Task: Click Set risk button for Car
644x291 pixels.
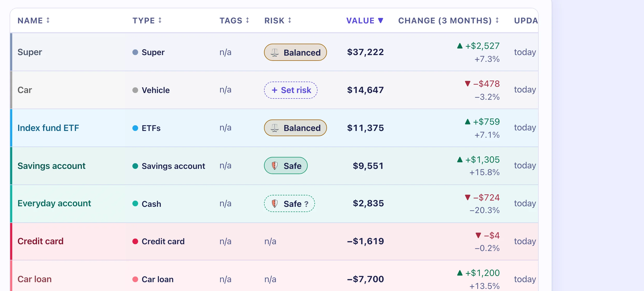Action: [x=291, y=90]
